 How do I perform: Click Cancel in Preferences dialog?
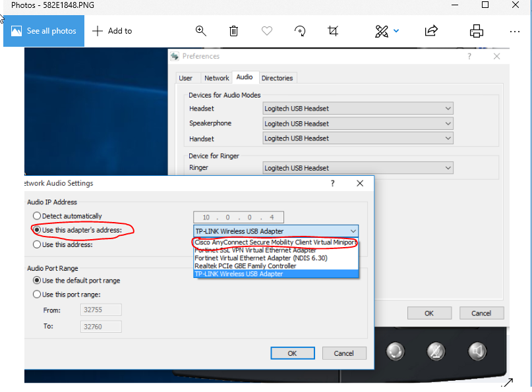[x=481, y=313]
